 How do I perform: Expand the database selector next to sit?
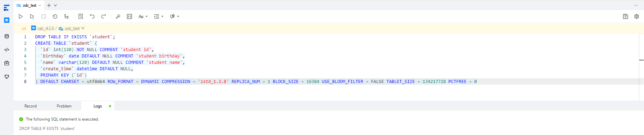coord(83,28)
